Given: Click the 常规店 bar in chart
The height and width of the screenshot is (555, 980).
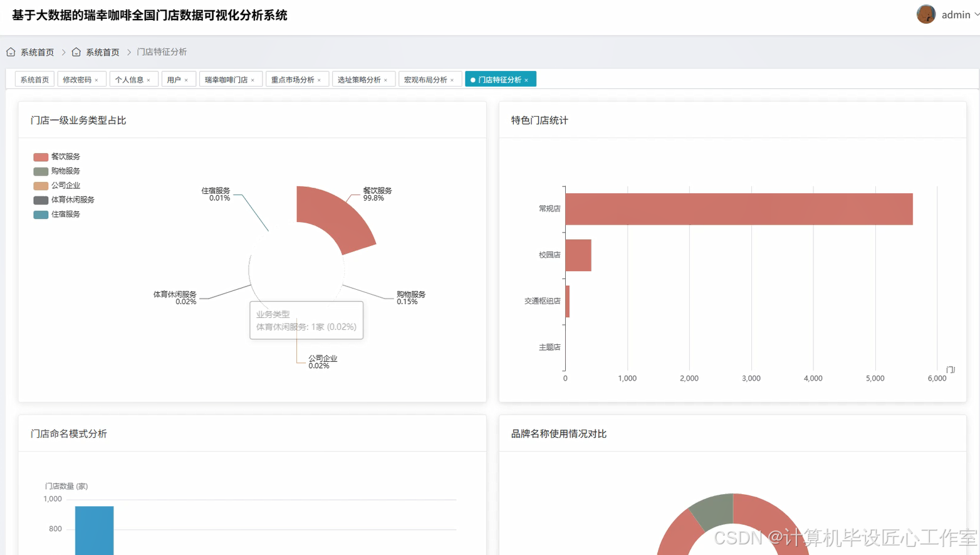Looking at the screenshot, I should [739, 209].
